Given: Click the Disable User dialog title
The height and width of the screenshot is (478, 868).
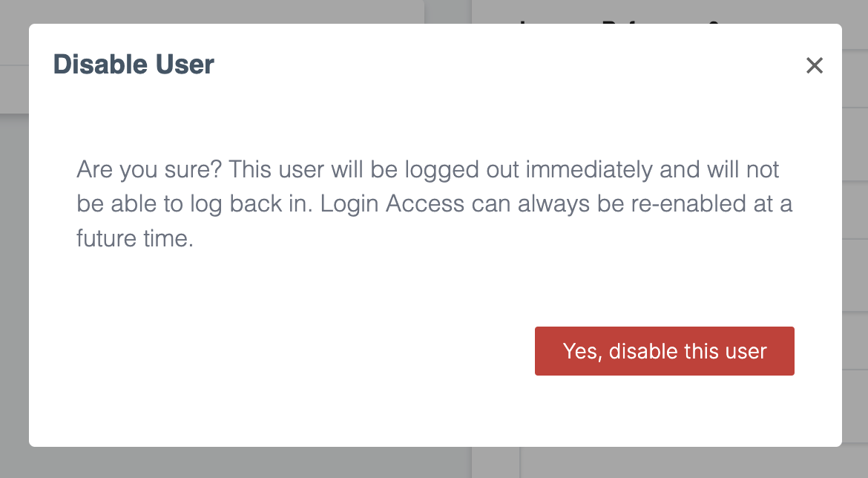Looking at the screenshot, I should click(134, 65).
